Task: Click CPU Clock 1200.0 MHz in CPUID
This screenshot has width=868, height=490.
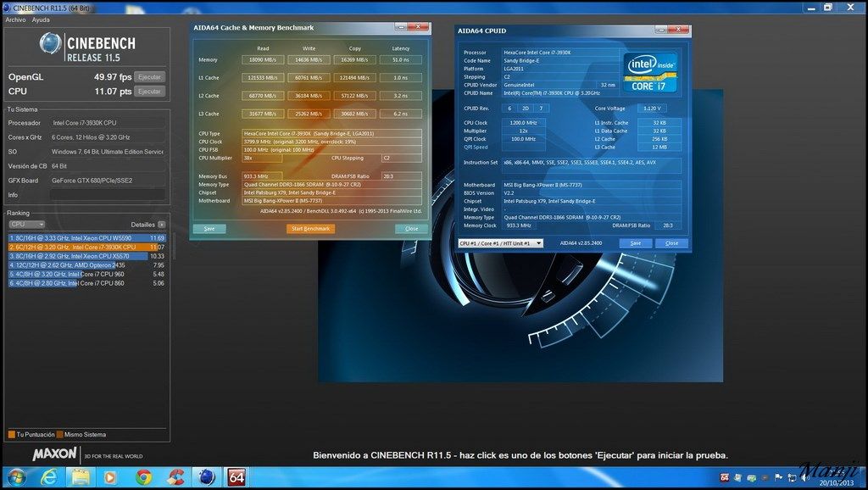Action: pyautogui.click(x=523, y=123)
